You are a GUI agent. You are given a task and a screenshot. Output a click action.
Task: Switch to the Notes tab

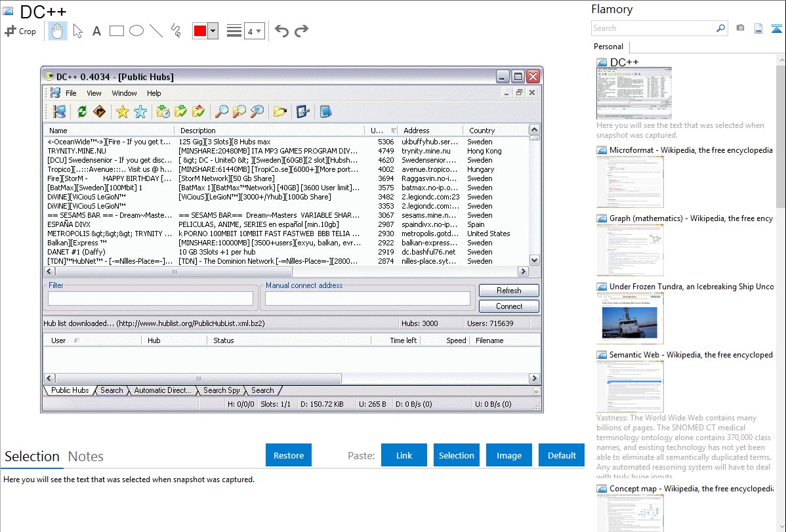(x=86, y=457)
